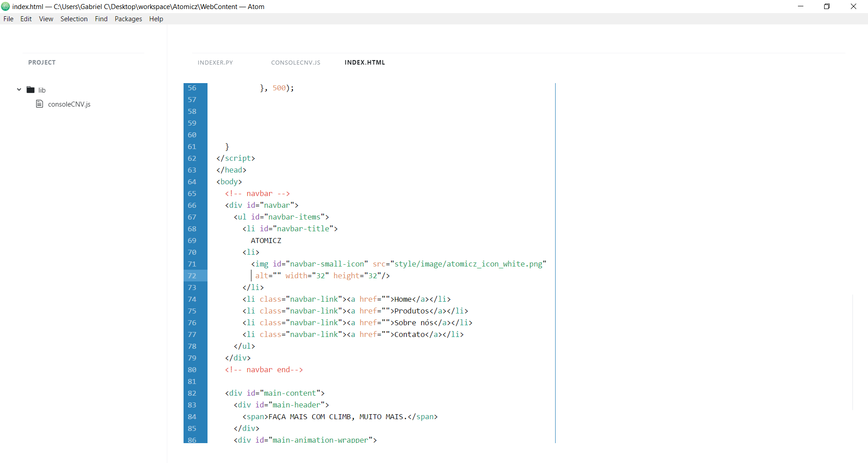The height and width of the screenshot is (463, 868).
Task: Click the Home navbar-link line
Action: coord(346,299)
